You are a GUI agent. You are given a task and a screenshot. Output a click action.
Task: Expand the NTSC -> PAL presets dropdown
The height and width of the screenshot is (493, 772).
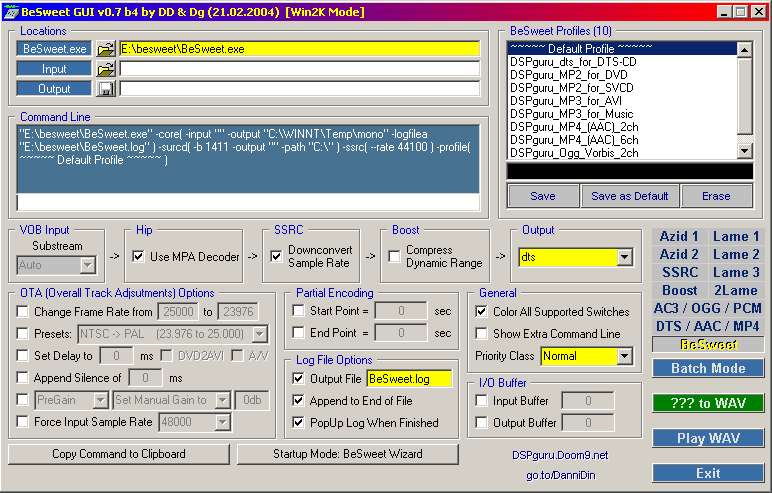259,334
